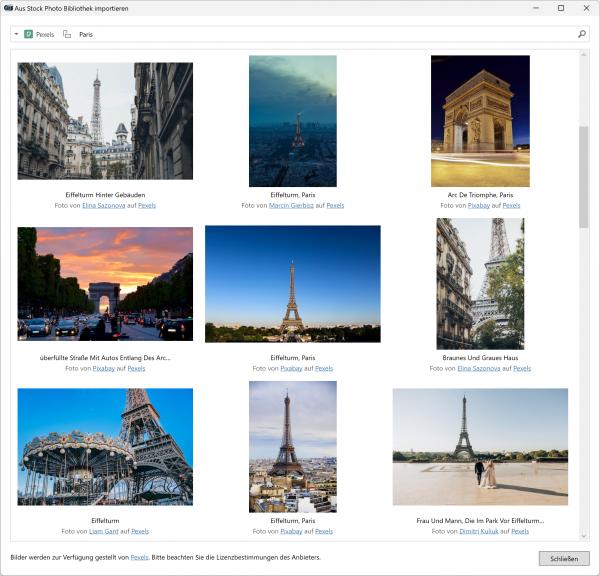
Task: Select the Arc De Triomphe night photo
Action: 480,121
